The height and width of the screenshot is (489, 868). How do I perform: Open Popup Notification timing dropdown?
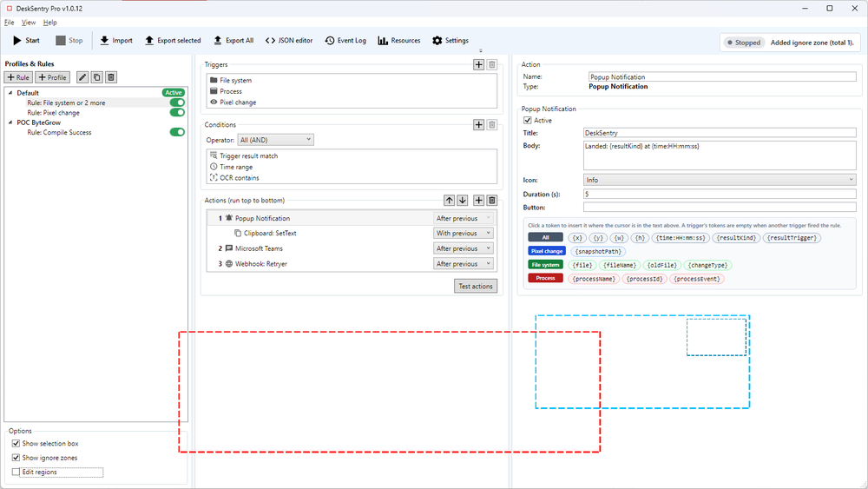click(464, 218)
